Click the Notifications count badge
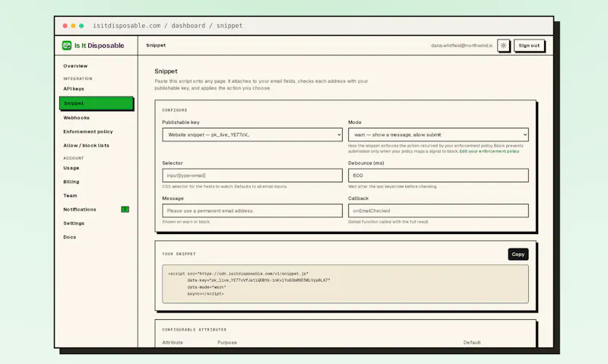Viewport: 608px width, 364px height. tap(125, 209)
